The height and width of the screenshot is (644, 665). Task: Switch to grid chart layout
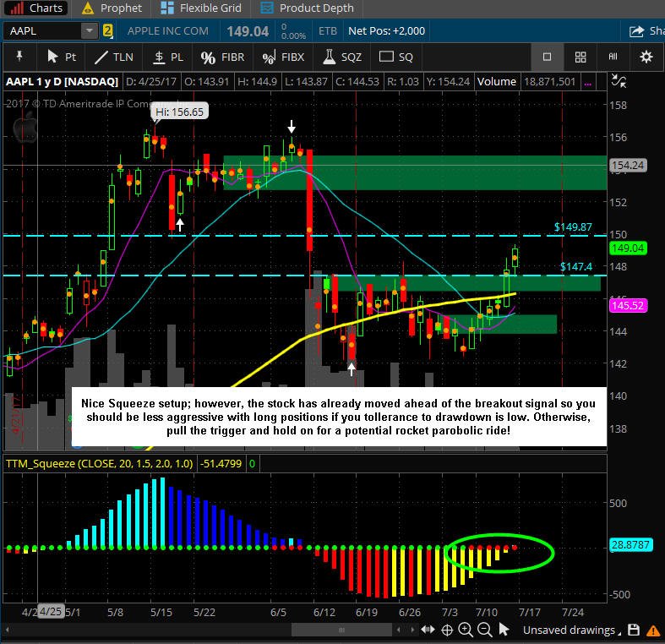(x=581, y=57)
